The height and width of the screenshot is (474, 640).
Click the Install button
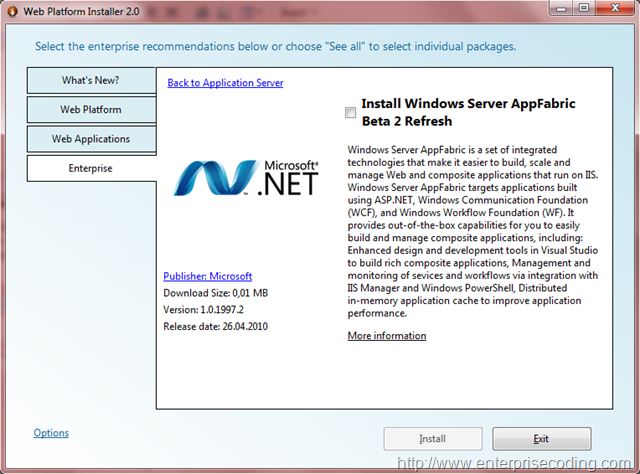(433, 439)
